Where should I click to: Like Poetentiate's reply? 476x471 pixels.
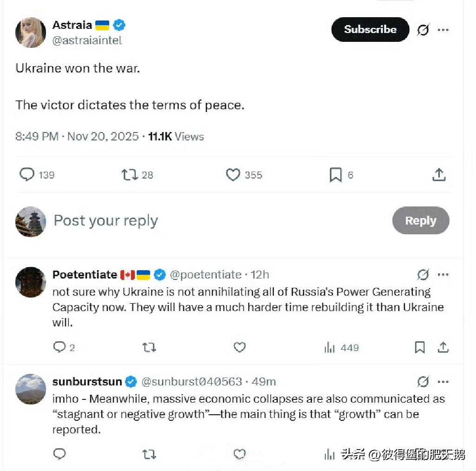[239, 347]
